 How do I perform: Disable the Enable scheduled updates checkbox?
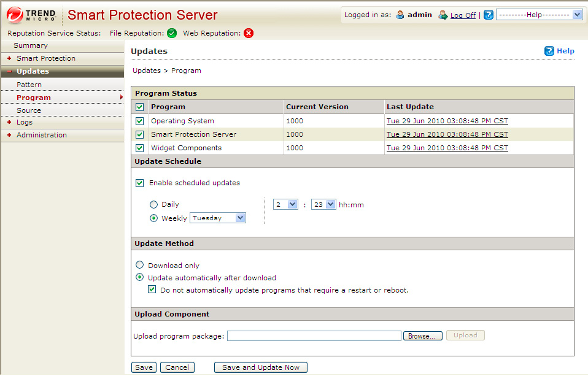(140, 183)
